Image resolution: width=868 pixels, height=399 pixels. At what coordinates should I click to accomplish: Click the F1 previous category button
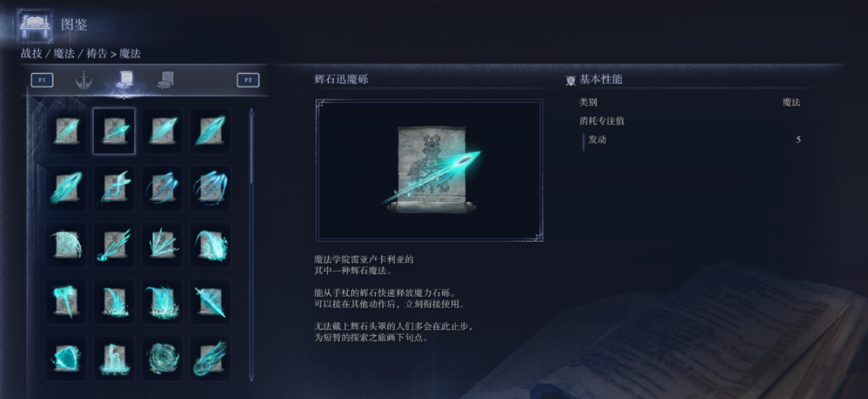(42, 80)
